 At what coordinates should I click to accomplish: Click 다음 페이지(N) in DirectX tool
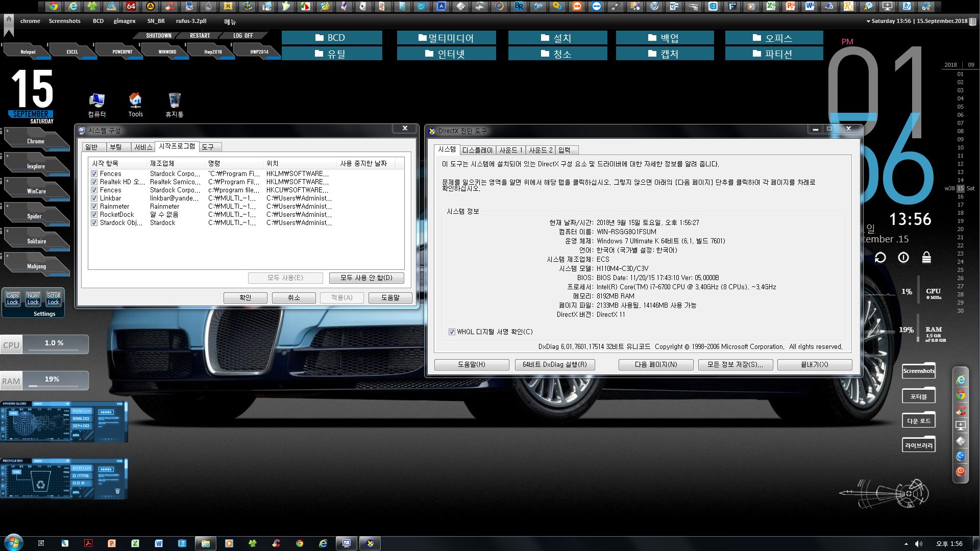tap(656, 365)
